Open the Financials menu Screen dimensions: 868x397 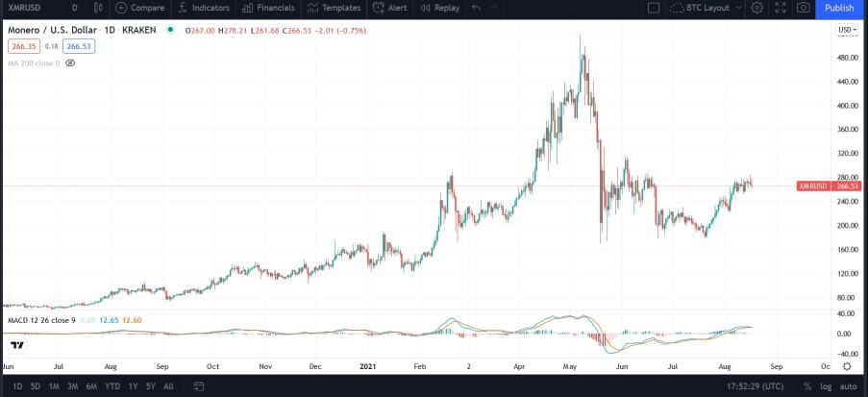[268, 8]
